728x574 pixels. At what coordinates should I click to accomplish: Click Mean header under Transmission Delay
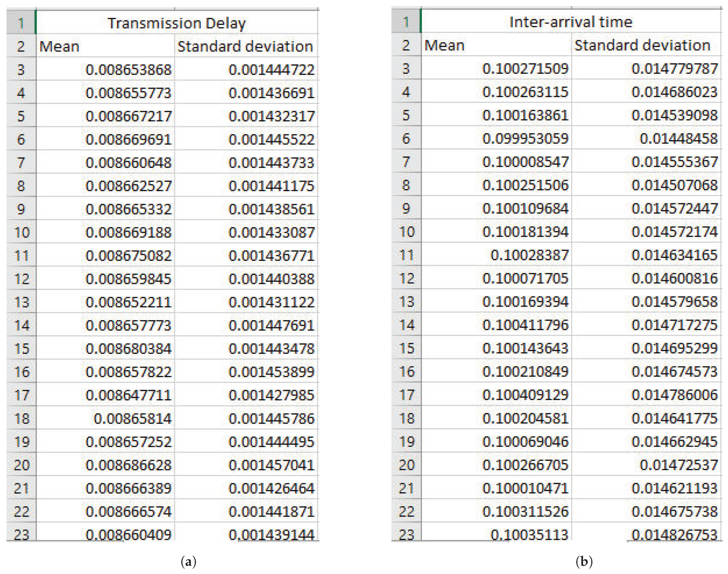point(59,46)
